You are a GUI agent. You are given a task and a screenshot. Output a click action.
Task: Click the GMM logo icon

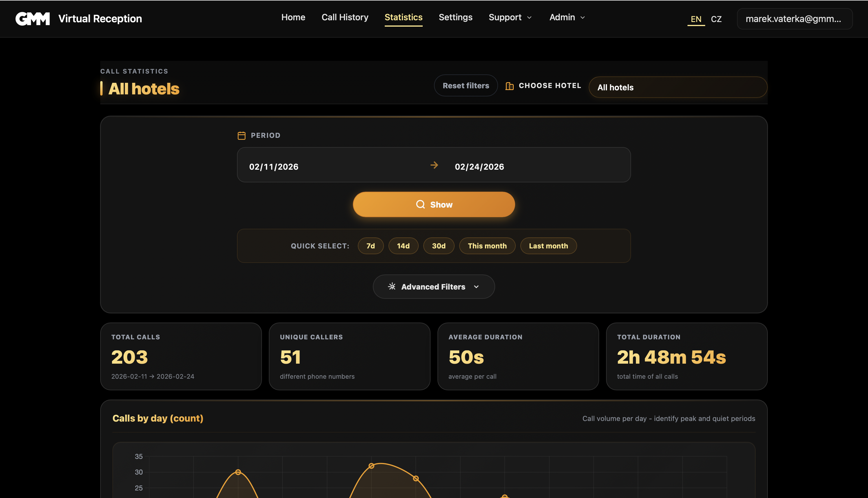click(32, 19)
